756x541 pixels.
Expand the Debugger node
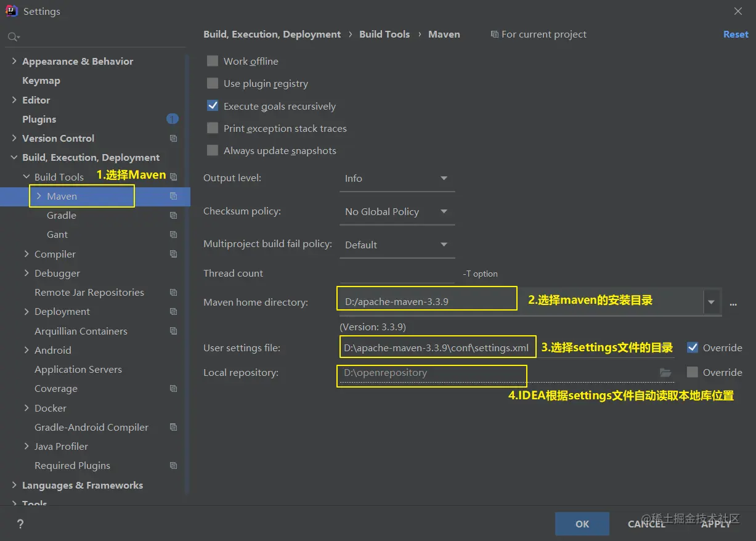[x=26, y=273]
